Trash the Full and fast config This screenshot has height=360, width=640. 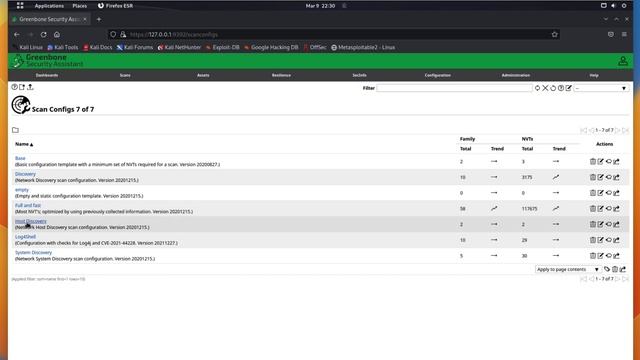coord(593,209)
